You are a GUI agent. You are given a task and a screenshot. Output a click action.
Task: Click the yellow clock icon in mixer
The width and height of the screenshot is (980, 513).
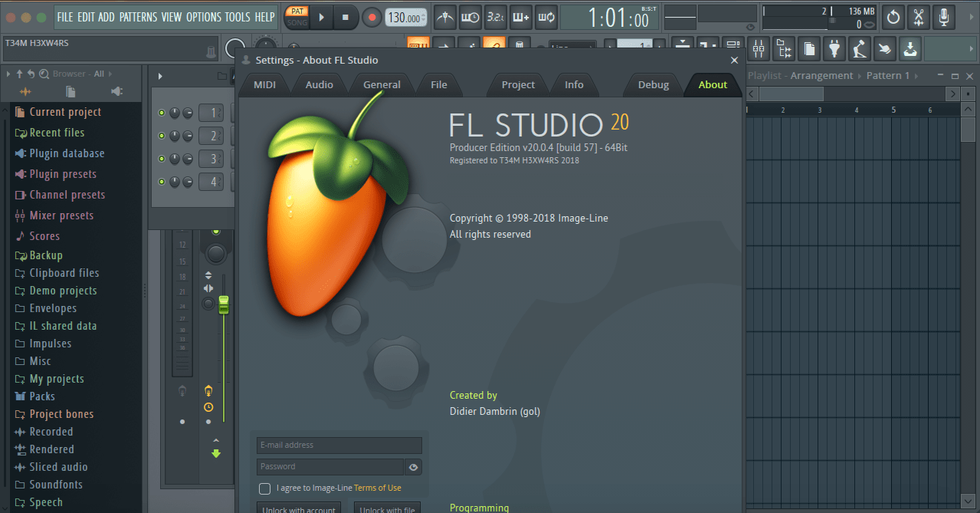click(208, 407)
